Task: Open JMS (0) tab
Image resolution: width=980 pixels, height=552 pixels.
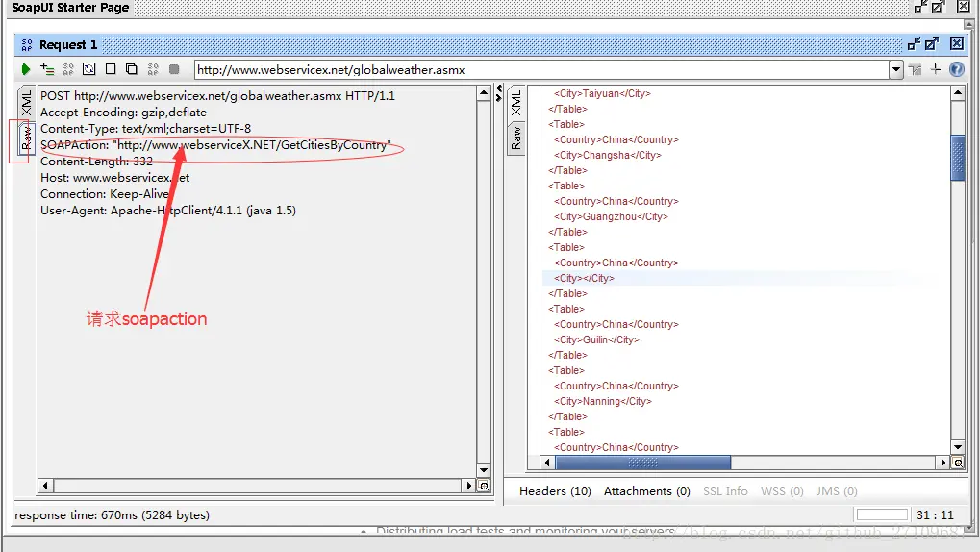Action: click(x=837, y=491)
